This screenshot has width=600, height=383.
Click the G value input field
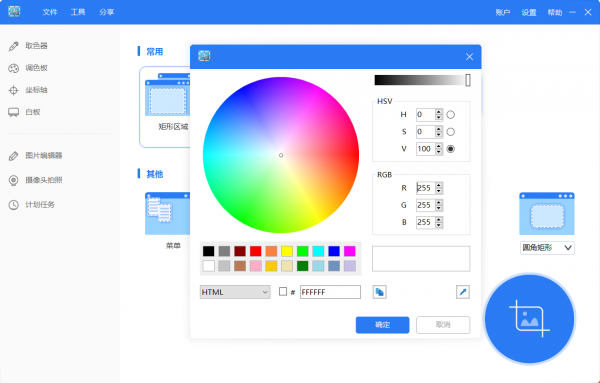click(x=426, y=205)
